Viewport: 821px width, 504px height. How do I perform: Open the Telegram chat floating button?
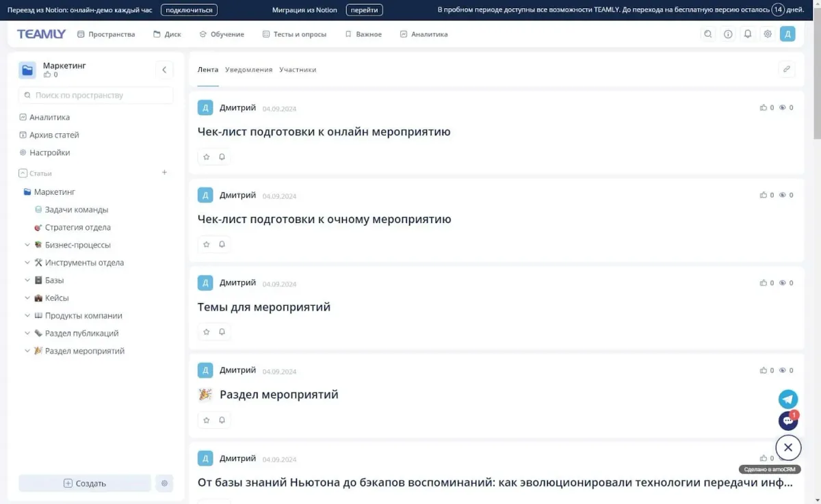click(x=788, y=399)
